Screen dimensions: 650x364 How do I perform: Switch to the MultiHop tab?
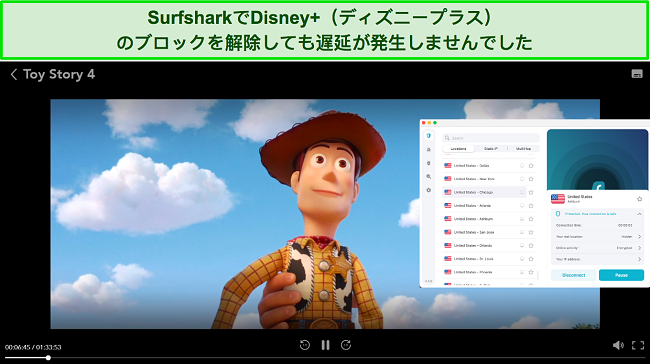point(524,148)
